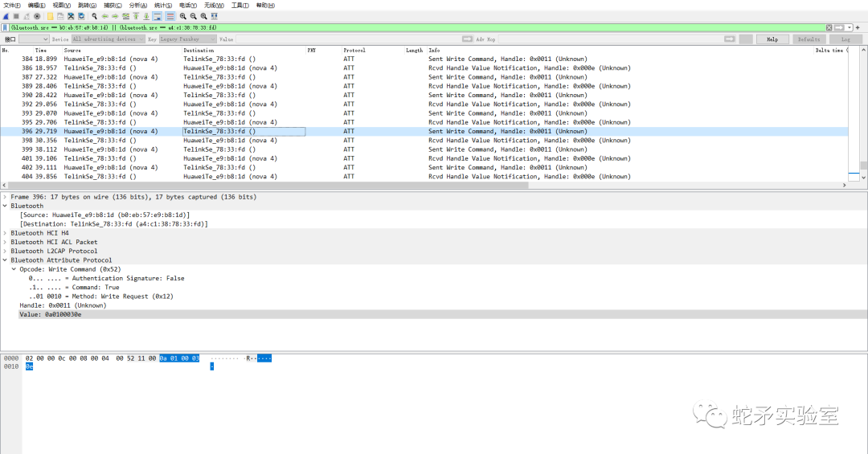Go to a specific packet number
The height and width of the screenshot is (454, 868).
click(x=125, y=17)
